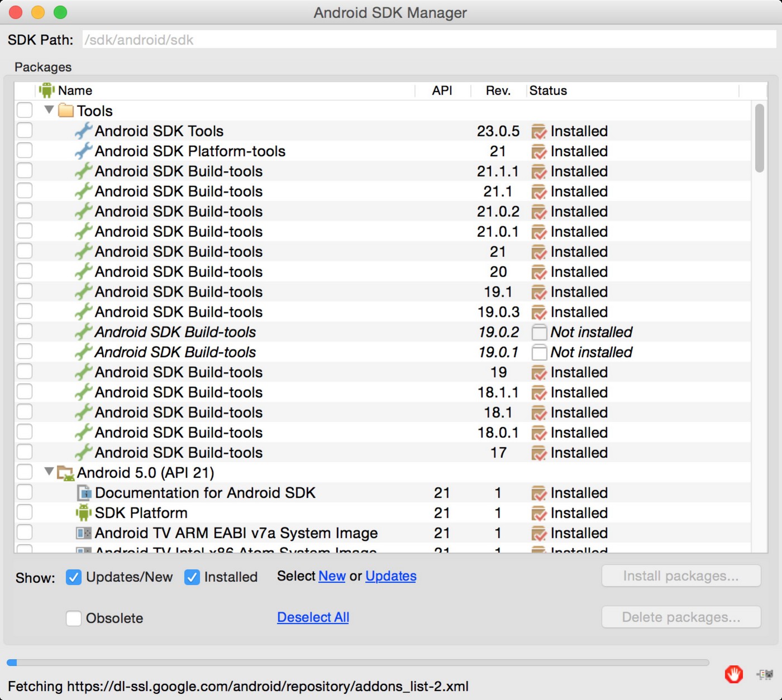Viewport: 782px width, 700px height.
Task: Click the installed status icon for Android SDK Tools
Action: click(539, 132)
